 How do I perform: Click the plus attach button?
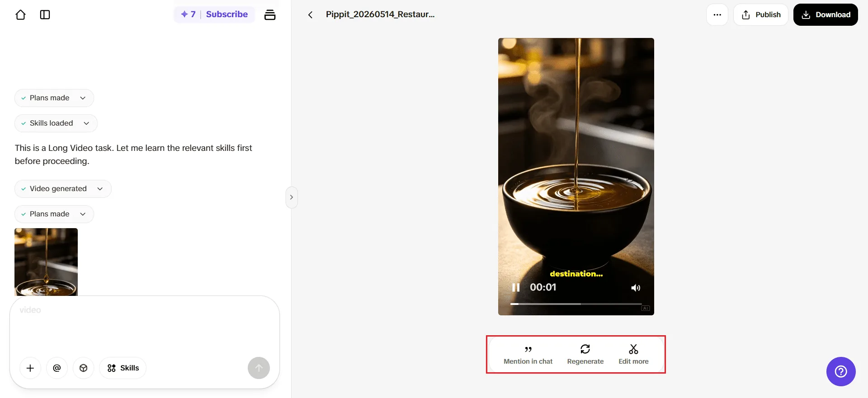[x=30, y=368]
